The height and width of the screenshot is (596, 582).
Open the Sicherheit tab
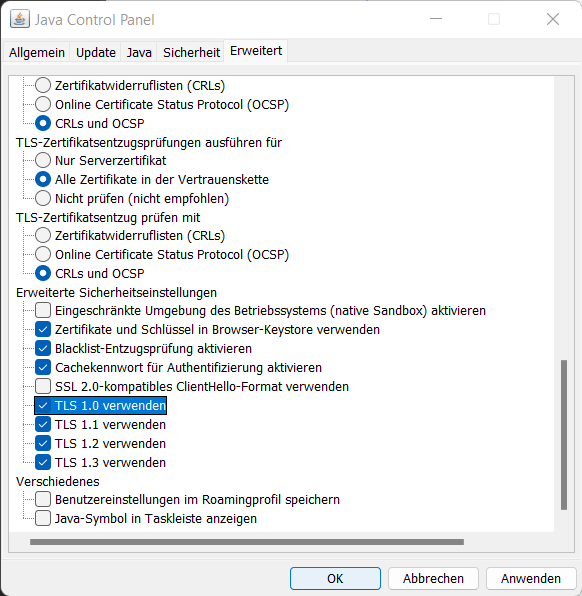(191, 52)
